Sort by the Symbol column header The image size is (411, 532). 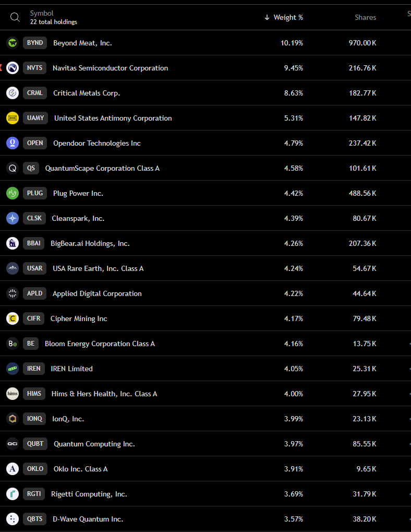click(42, 13)
